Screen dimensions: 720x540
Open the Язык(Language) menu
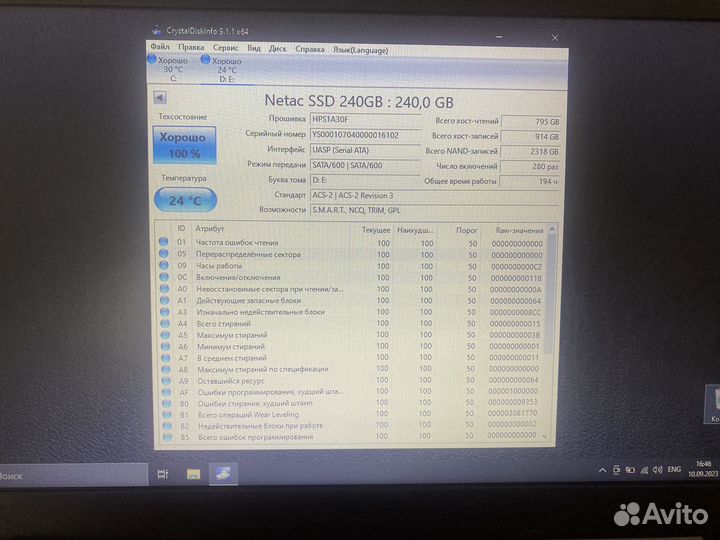pyautogui.click(x=360, y=50)
